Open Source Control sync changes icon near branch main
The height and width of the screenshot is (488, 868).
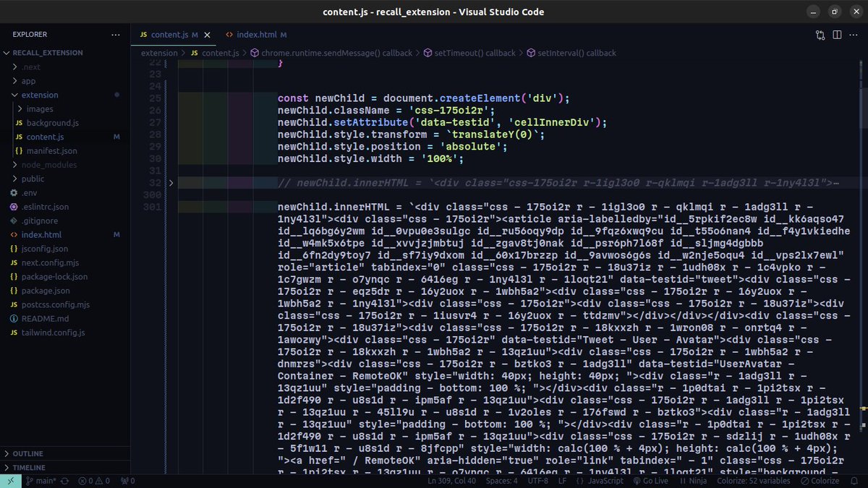65,481
